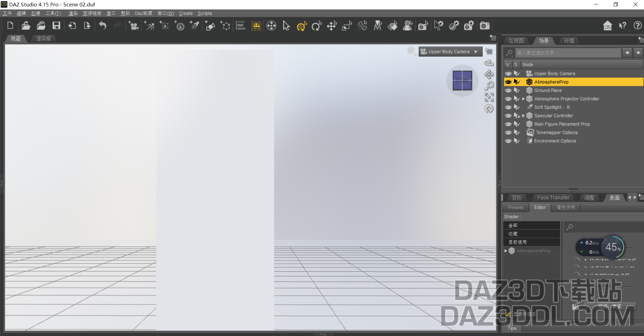Open the Scene pane options menu

coord(641,40)
